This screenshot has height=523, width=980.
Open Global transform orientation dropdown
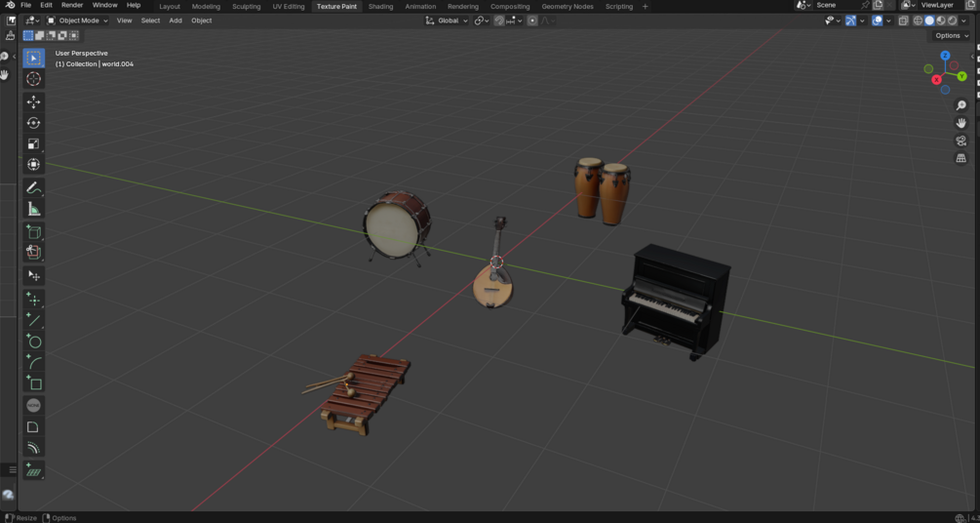click(x=447, y=20)
